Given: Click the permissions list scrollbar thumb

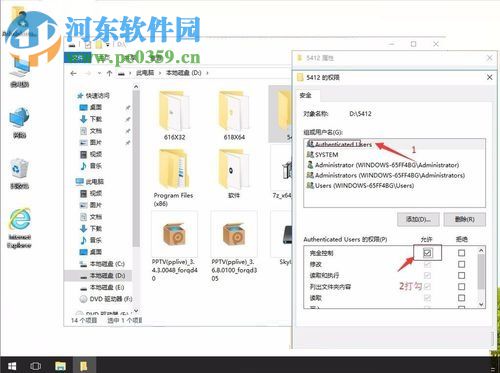Looking at the screenshot, I should click(481, 272).
